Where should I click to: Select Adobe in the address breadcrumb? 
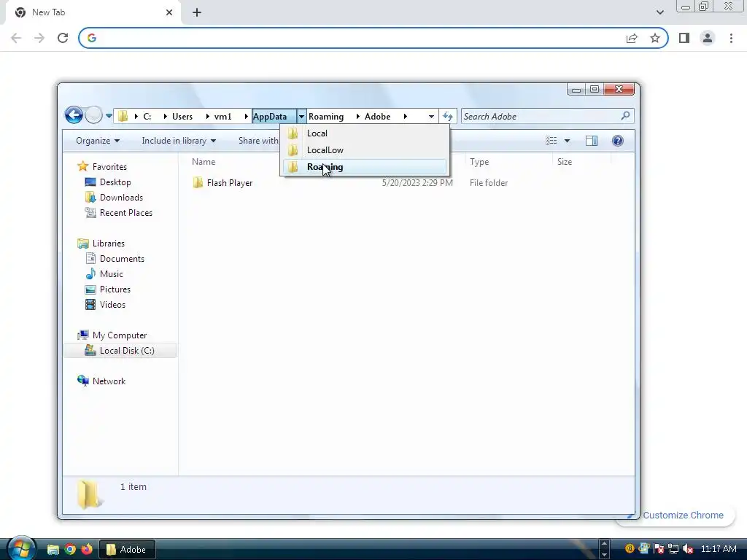(x=377, y=116)
